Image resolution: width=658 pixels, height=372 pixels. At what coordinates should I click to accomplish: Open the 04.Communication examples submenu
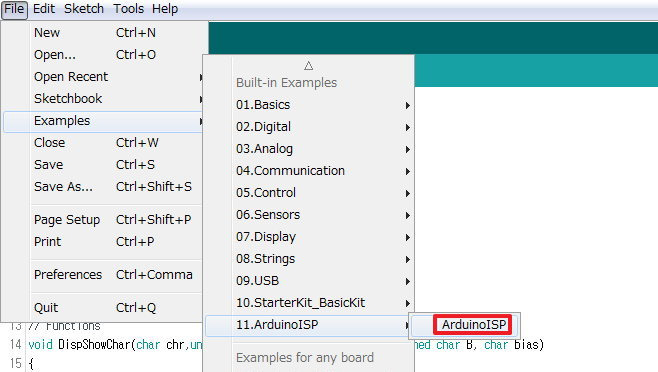click(x=308, y=171)
